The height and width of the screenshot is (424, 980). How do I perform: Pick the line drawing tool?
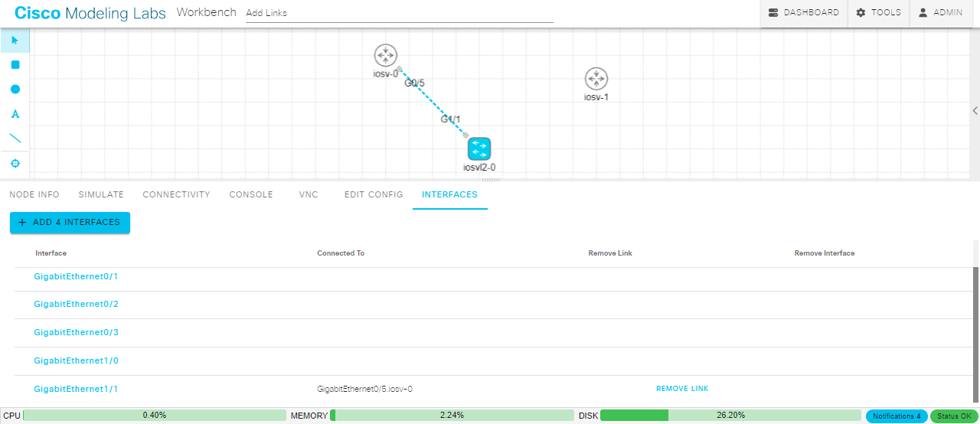click(15, 139)
